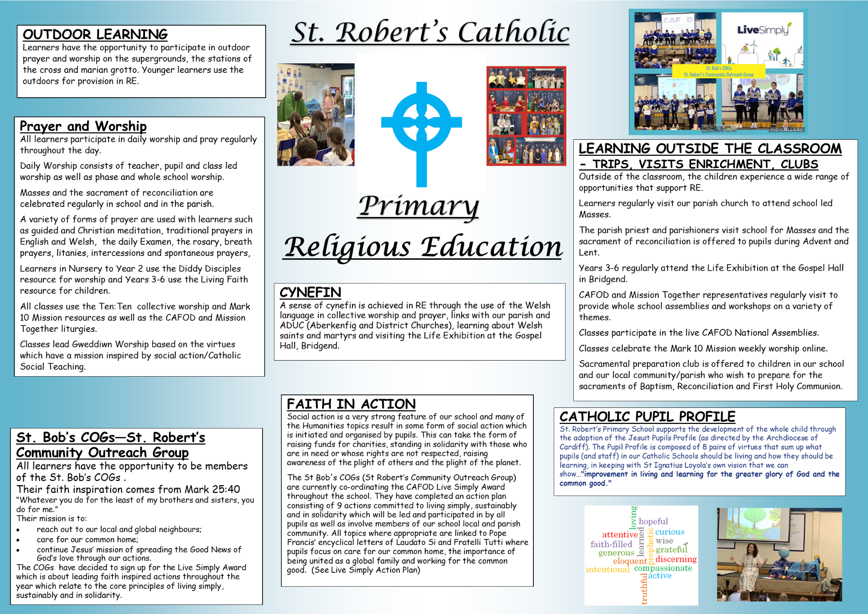Click the word 'intentional' in word cloud
Viewport: 868px width, 614px height.
click(607, 569)
